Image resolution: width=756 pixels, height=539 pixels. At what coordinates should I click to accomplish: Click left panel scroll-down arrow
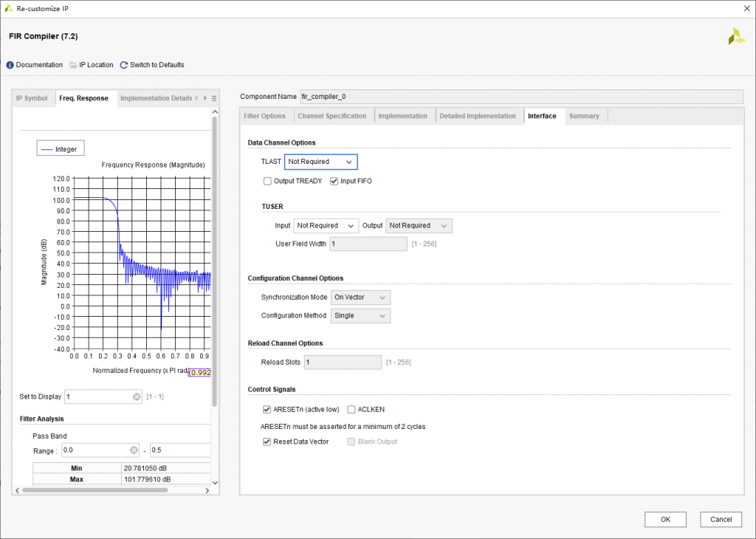click(215, 483)
